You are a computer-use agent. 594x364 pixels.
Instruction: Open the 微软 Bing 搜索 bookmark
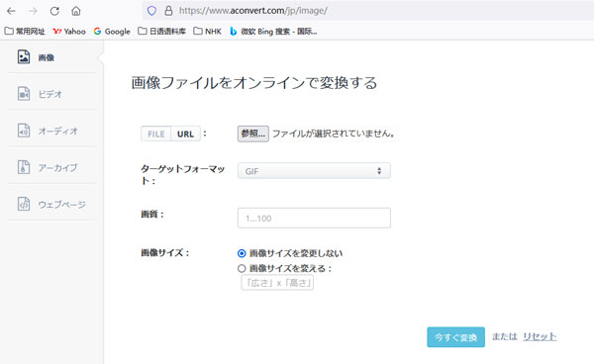[273, 32]
